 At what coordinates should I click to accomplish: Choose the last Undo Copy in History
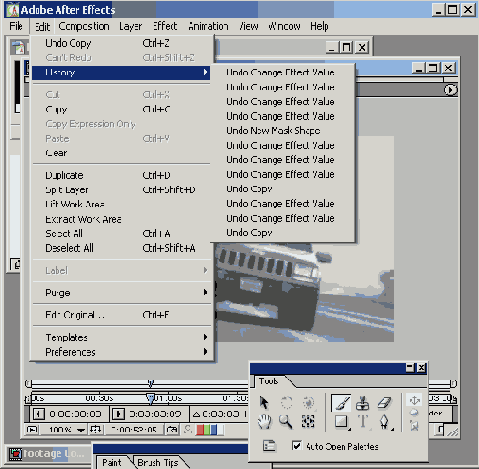(283, 233)
